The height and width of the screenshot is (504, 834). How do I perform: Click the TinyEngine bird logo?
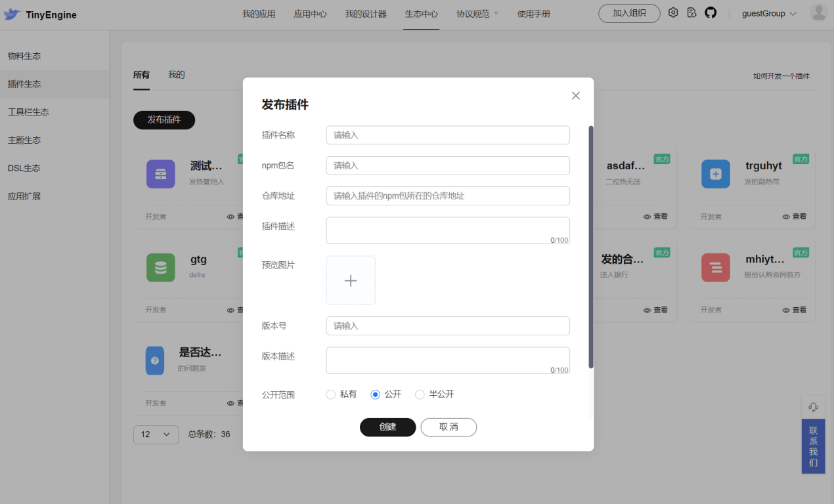point(12,14)
